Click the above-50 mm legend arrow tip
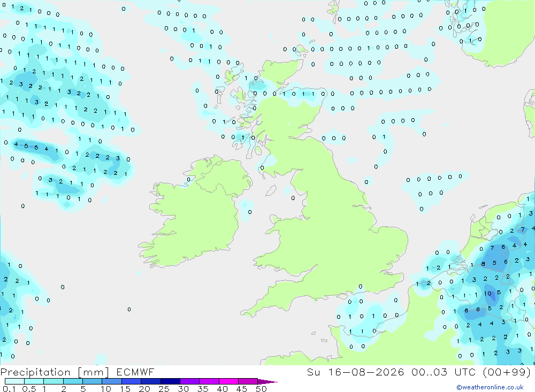The image size is (535, 392). point(267,382)
